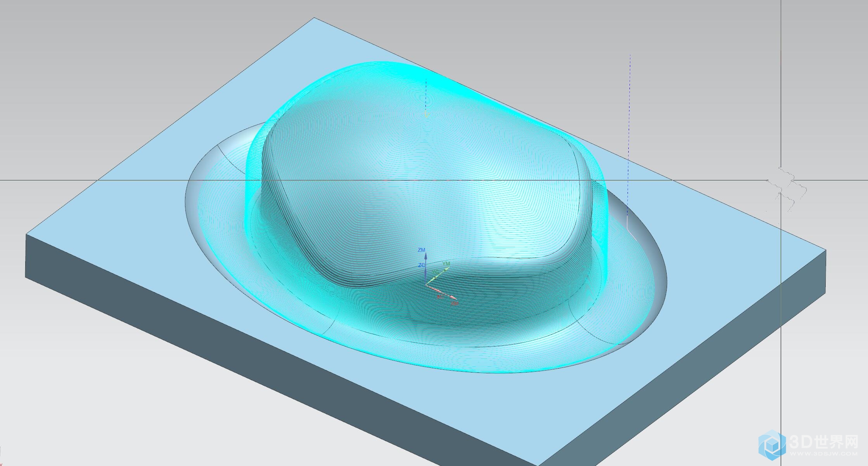Click the blue ZM axis label
868x466 pixels.
click(421, 250)
